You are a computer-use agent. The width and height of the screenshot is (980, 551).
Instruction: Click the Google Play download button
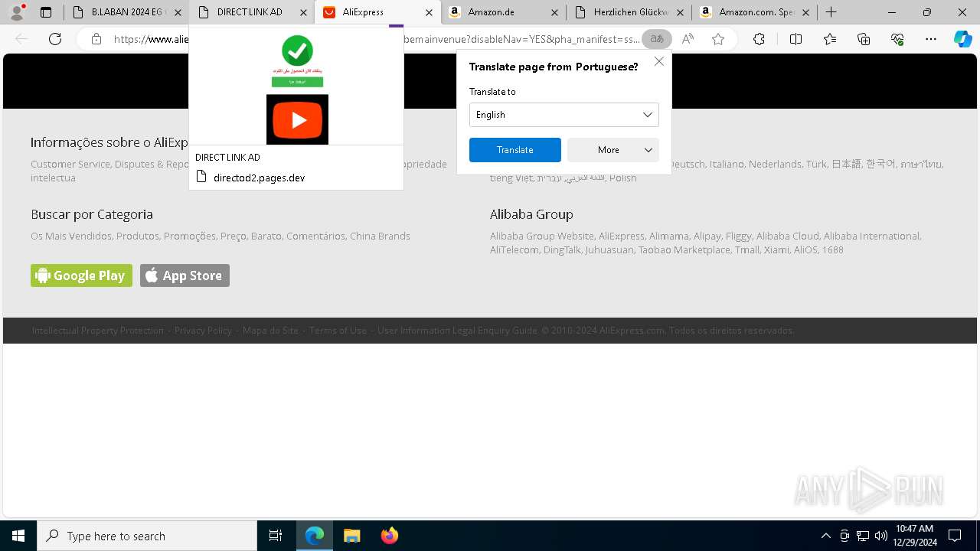tap(81, 275)
